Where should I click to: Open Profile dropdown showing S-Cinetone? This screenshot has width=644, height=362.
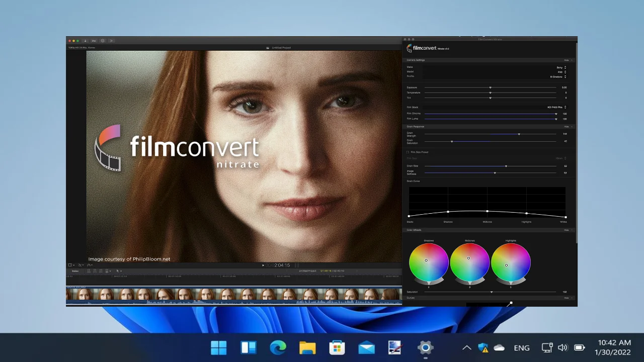[x=558, y=76]
